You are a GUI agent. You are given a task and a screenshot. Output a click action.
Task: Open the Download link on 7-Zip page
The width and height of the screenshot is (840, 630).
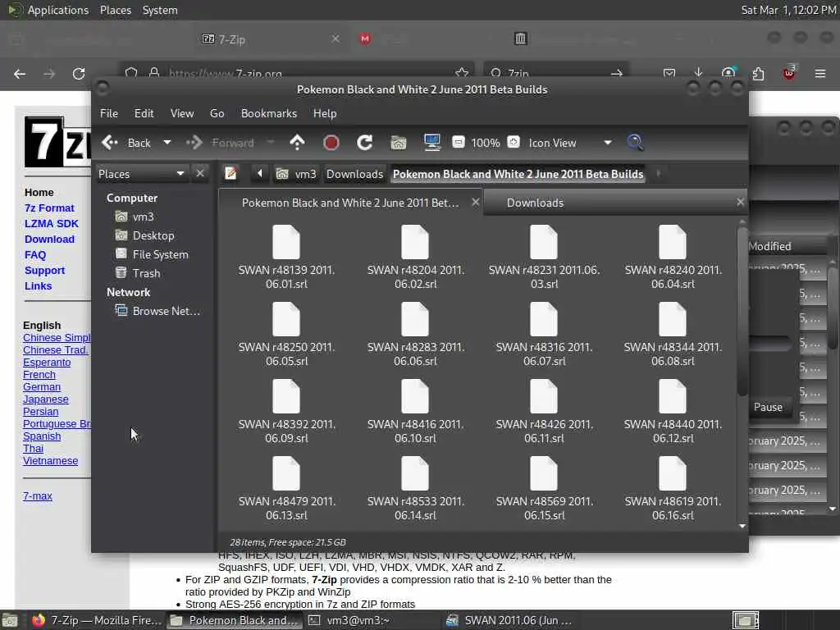(49, 240)
